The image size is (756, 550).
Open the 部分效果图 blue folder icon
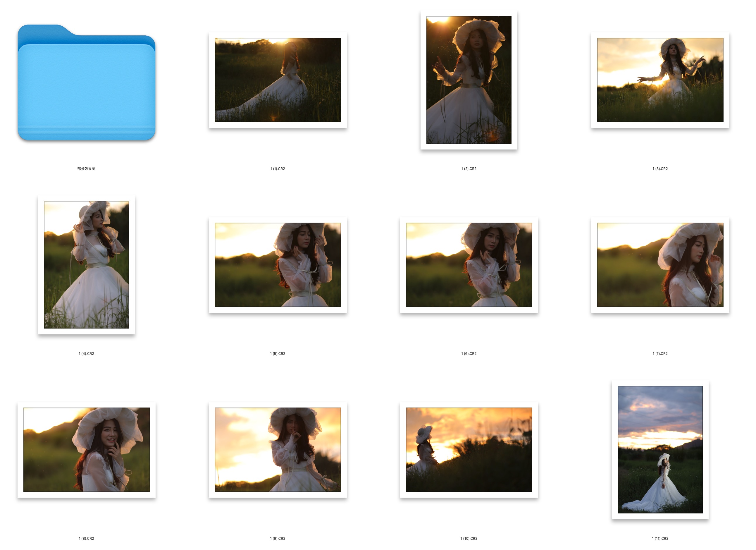coord(86,83)
